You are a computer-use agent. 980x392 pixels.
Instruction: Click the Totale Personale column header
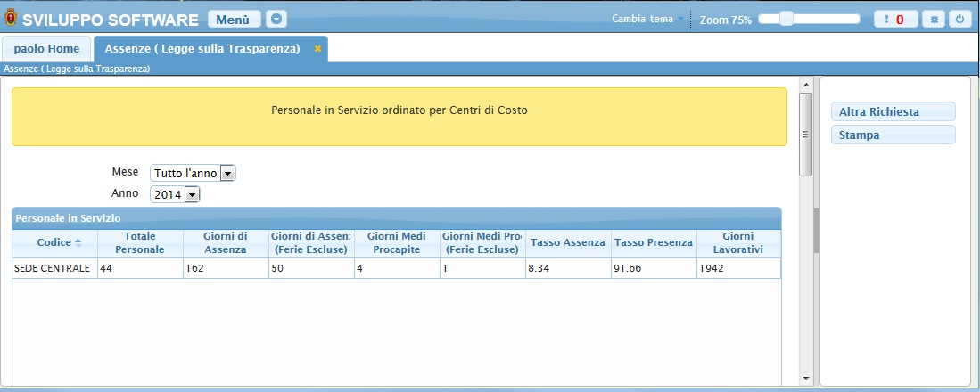(x=140, y=243)
